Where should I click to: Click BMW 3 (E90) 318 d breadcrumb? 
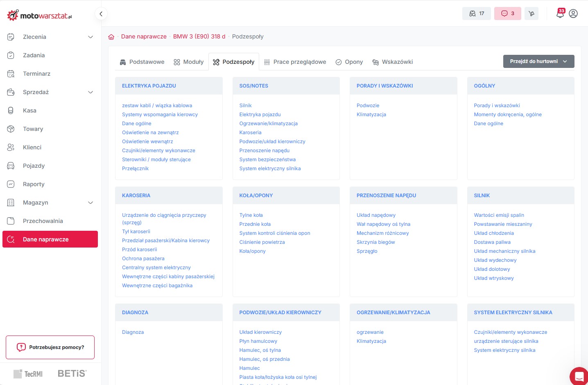pos(199,36)
